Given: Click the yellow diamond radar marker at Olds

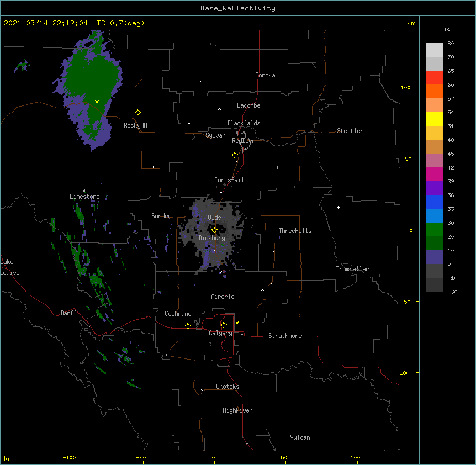Looking at the screenshot, I should tap(214, 230).
